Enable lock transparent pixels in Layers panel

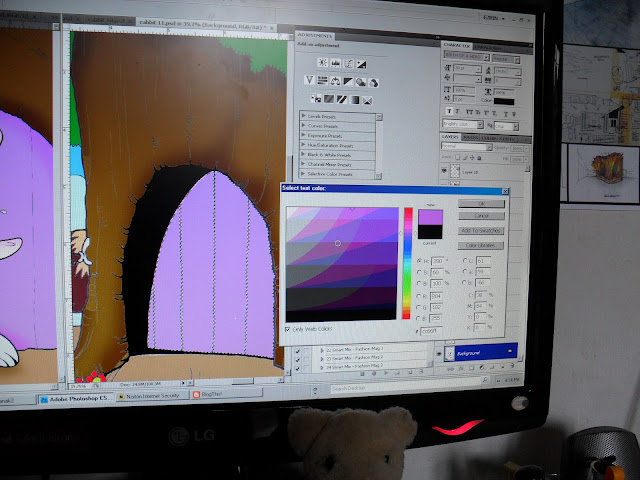click(x=458, y=157)
